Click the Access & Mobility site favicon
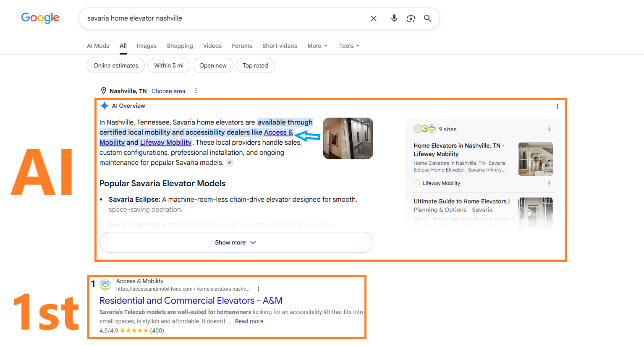644x346 pixels. coord(105,285)
